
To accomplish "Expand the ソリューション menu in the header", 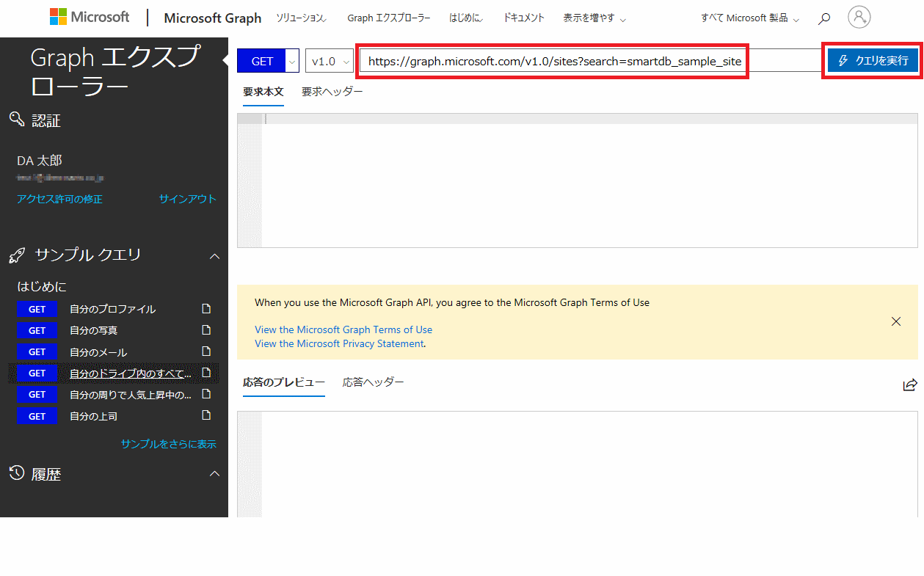I will [x=302, y=18].
